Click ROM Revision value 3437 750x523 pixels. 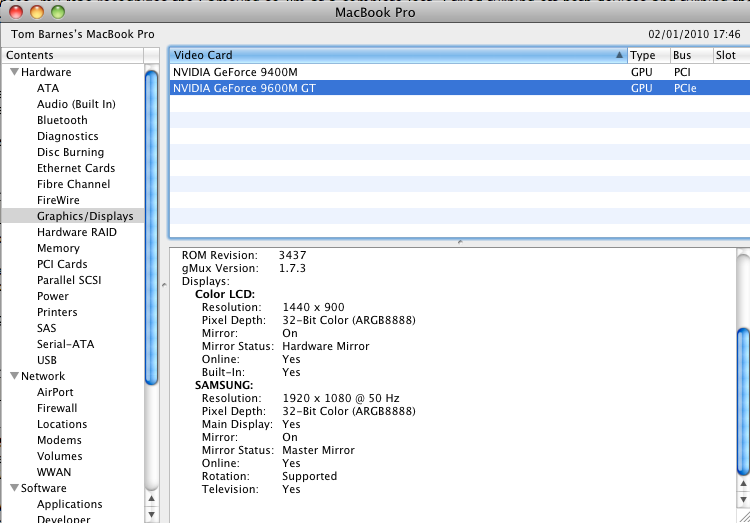click(x=292, y=255)
